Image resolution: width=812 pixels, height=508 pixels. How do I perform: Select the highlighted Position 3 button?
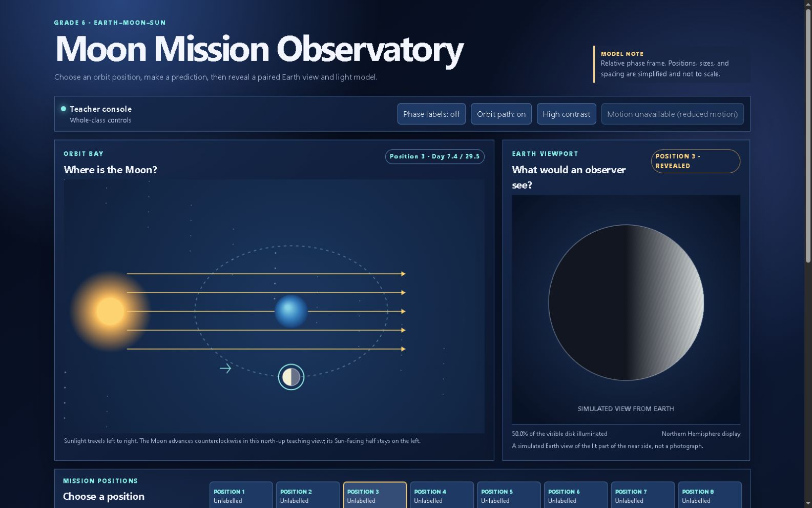pyautogui.click(x=375, y=495)
